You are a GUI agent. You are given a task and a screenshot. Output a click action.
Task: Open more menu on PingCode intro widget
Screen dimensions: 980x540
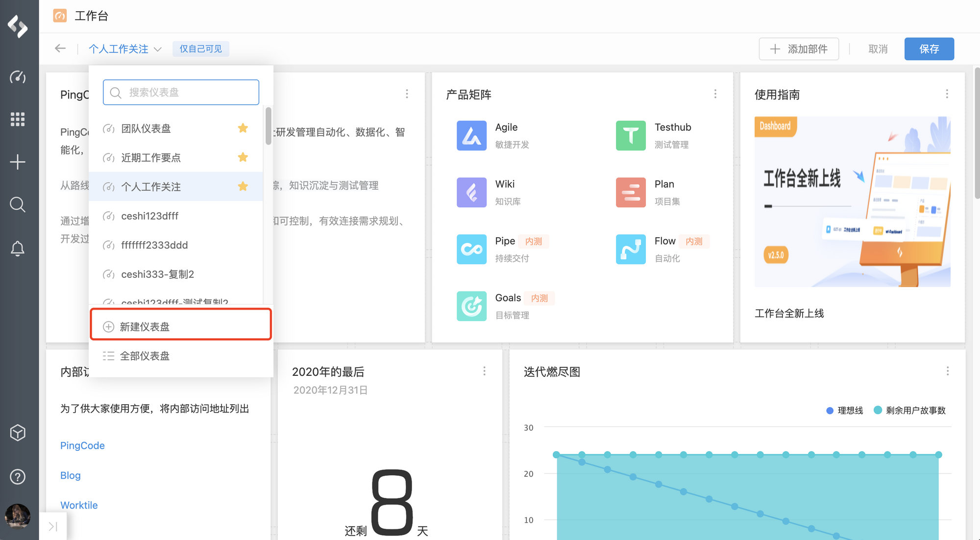click(x=407, y=94)
